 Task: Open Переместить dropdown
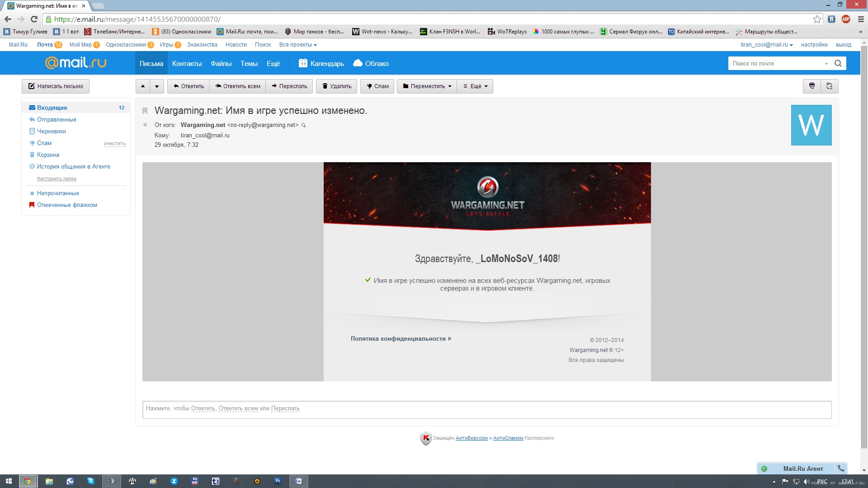[x=427, y=86]
